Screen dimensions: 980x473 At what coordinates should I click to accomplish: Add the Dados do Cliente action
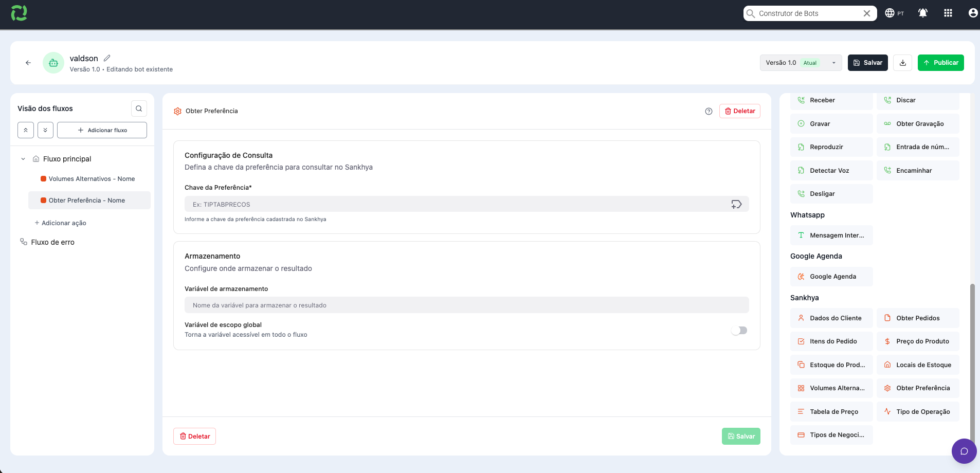831,318
